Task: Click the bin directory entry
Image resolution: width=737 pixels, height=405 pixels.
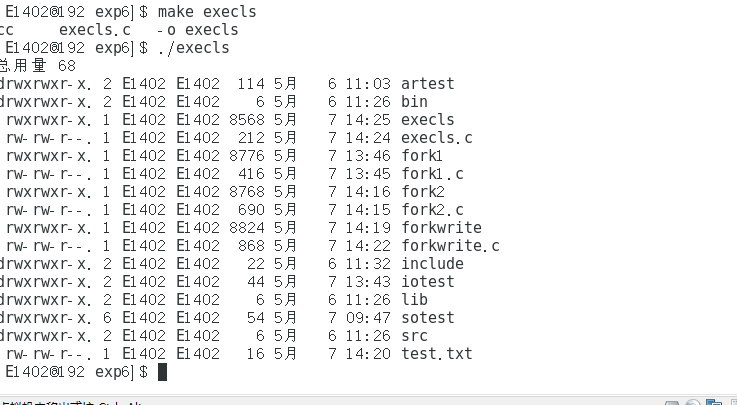Action: coord(413,101)
